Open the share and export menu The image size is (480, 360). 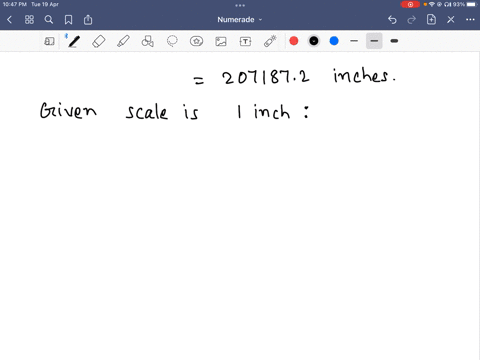88,20
